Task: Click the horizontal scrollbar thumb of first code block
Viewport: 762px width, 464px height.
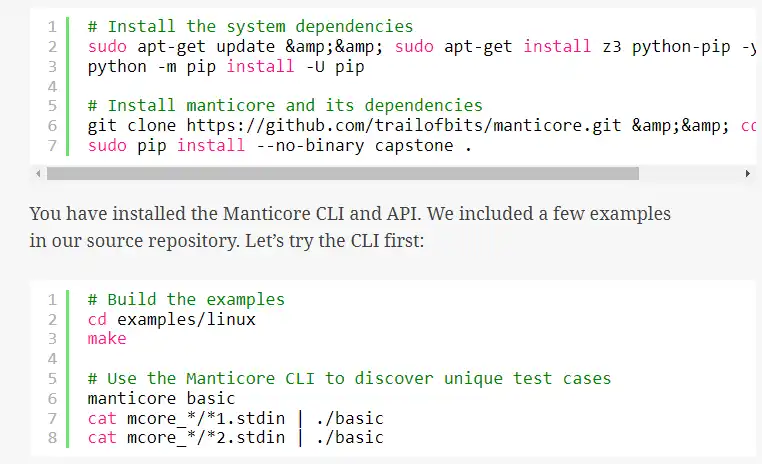Action: tap(343, 173)
